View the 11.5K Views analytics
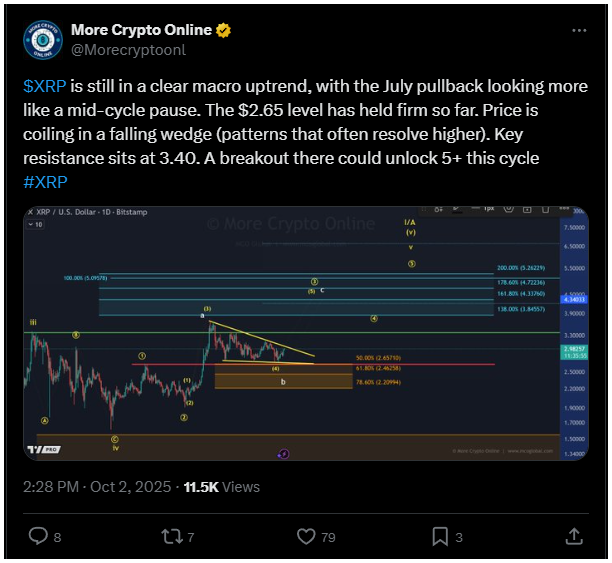Image resolution: width=612 pixels, height=563 pixels. [221, 487]
